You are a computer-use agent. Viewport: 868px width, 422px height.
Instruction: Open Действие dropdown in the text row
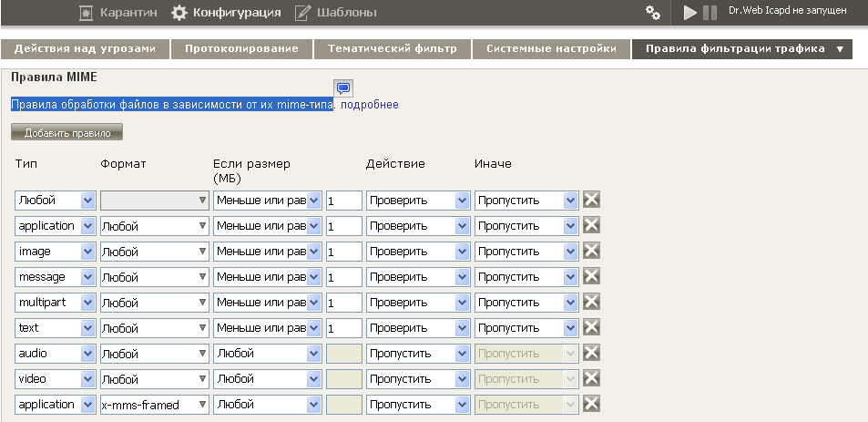point(418,328)
